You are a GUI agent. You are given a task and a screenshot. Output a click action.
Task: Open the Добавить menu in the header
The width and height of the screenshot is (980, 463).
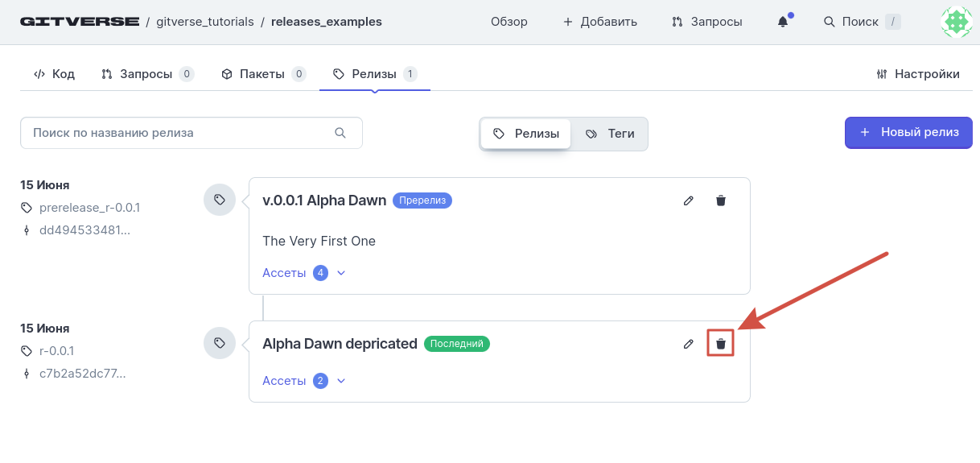[599, 22]
